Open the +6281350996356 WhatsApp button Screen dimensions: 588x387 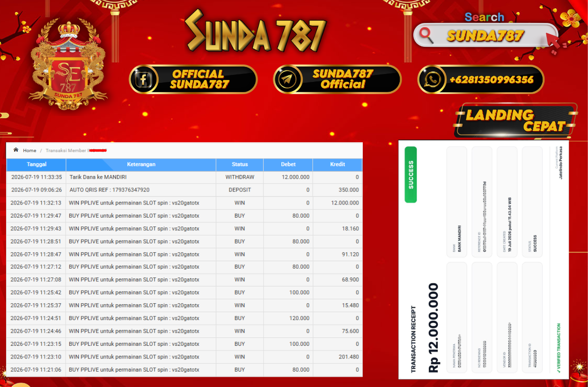pyautogui.click(x=481, y=79)
